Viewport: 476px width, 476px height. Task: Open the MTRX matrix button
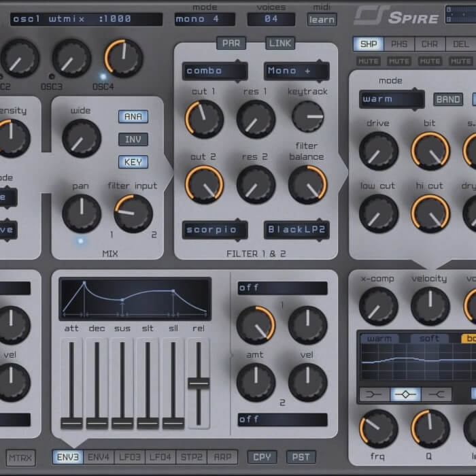(x=20, y=458)
